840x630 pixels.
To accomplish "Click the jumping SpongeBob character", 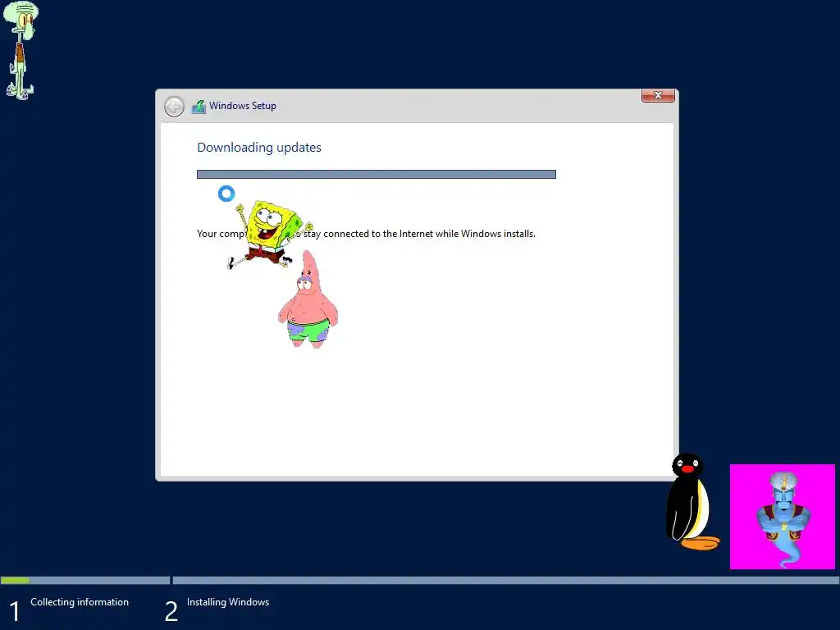I will [271, 235].
